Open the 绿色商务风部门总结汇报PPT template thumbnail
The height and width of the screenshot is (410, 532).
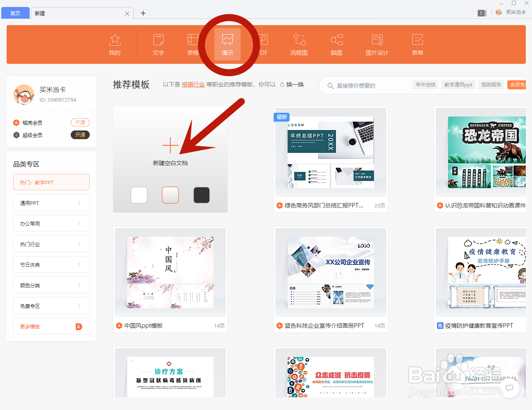[x=331, y=152]
